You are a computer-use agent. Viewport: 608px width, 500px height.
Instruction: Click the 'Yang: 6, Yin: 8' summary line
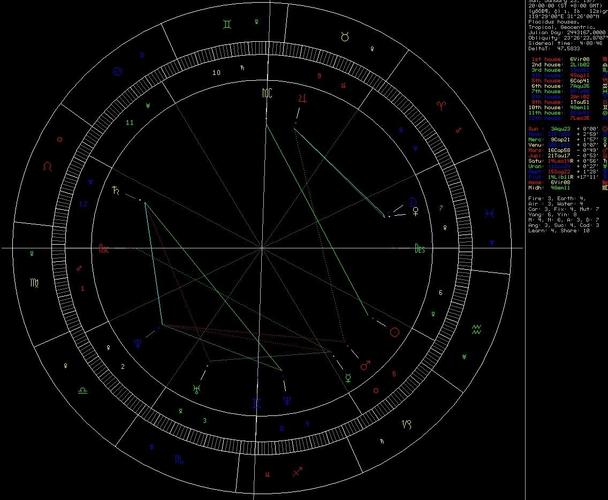click(x=554, y=214)
